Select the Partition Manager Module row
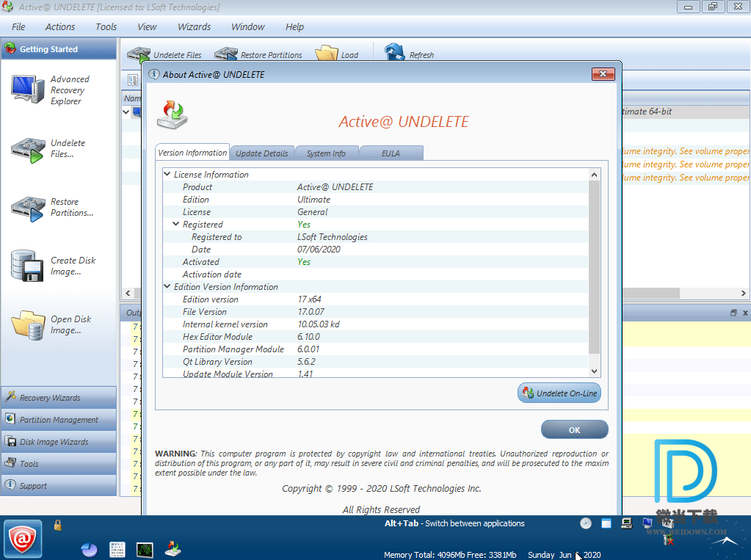This screenshot has height=560, width=751. [x=376, y=349]
